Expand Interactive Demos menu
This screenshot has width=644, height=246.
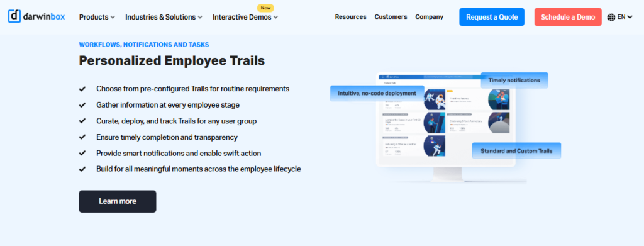[x=245, y=17]
